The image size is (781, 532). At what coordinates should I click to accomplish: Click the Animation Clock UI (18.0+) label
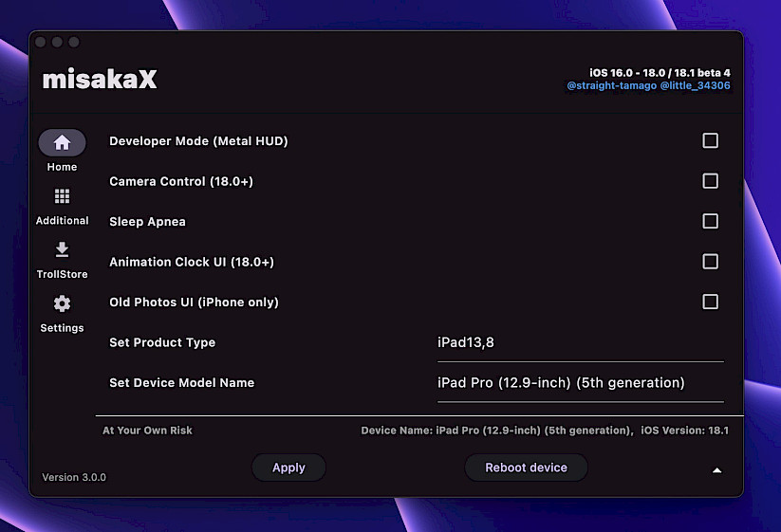point(192,263)
